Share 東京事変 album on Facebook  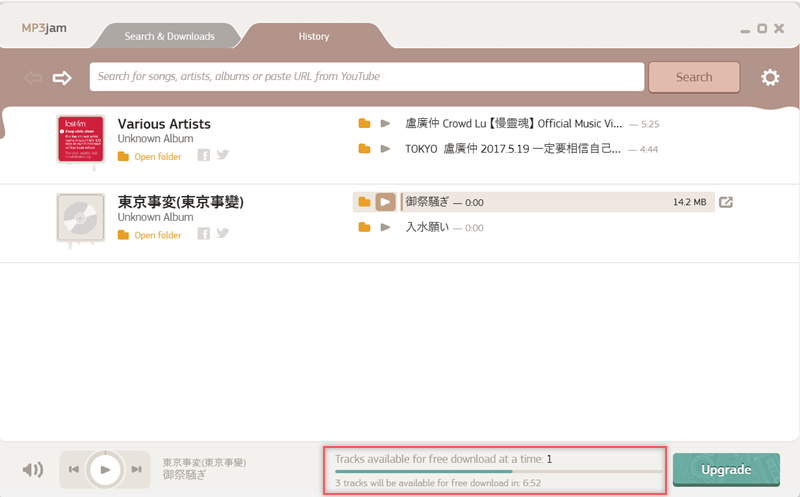pyautogui.click(x=204, y=234)
